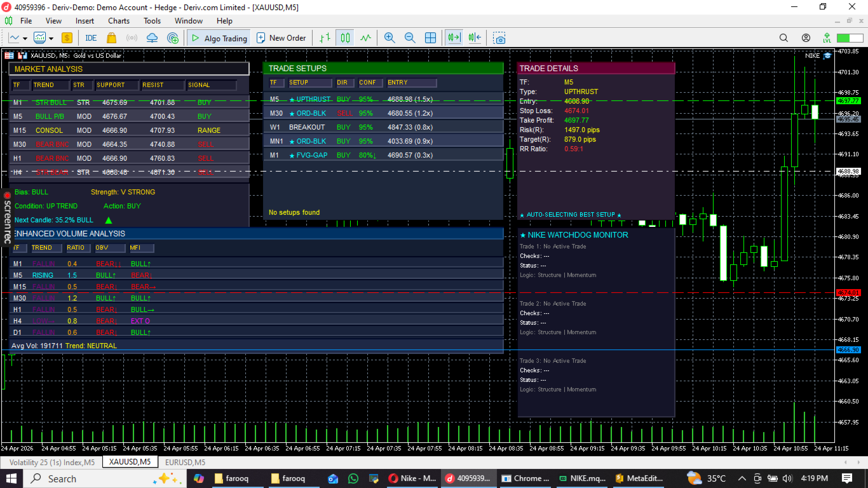
Task: Expand the indicators list dropdown arrow
Action: pos(51,38)
